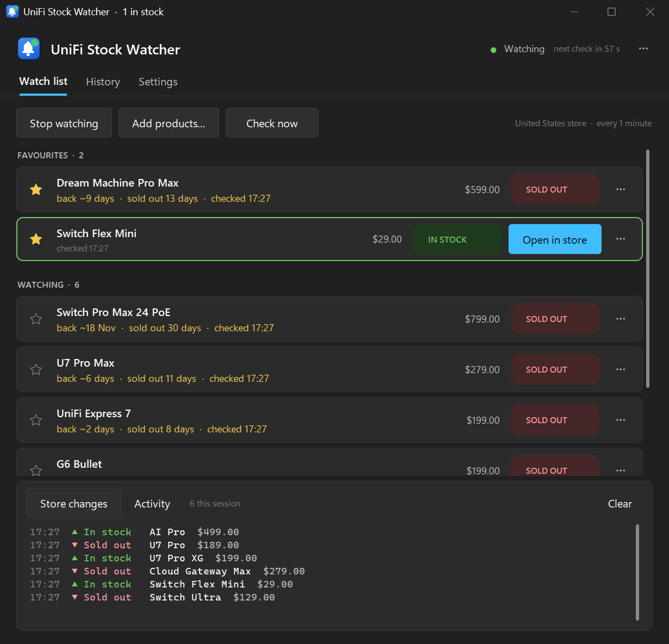Click the '6 this session' counter
This screenshot has height=644, width=669.
(215, 504)
